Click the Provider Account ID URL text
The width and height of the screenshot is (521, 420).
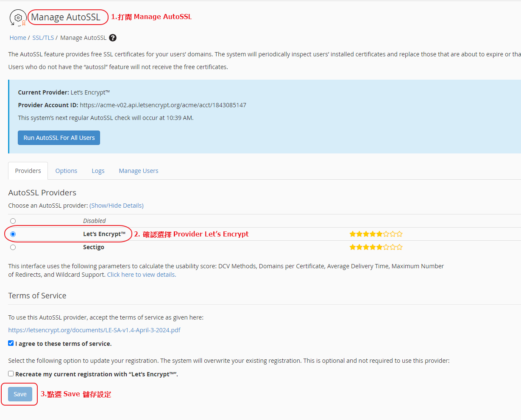163,105
